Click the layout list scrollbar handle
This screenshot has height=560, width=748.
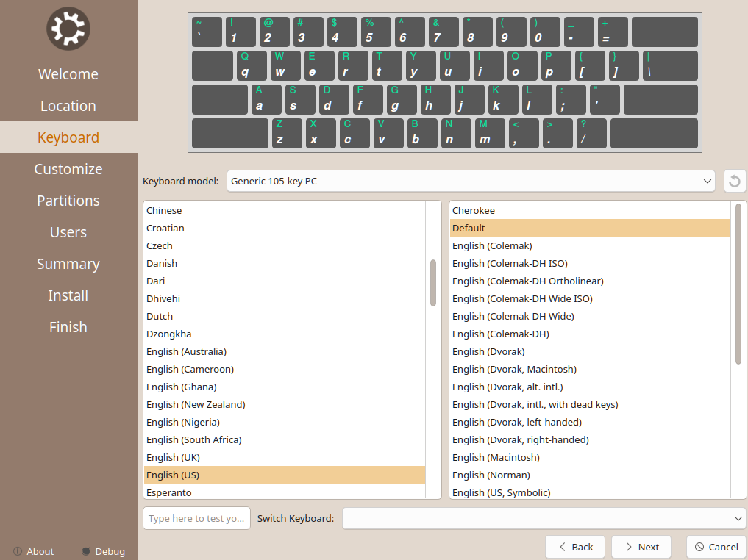(x=433, y=283)
